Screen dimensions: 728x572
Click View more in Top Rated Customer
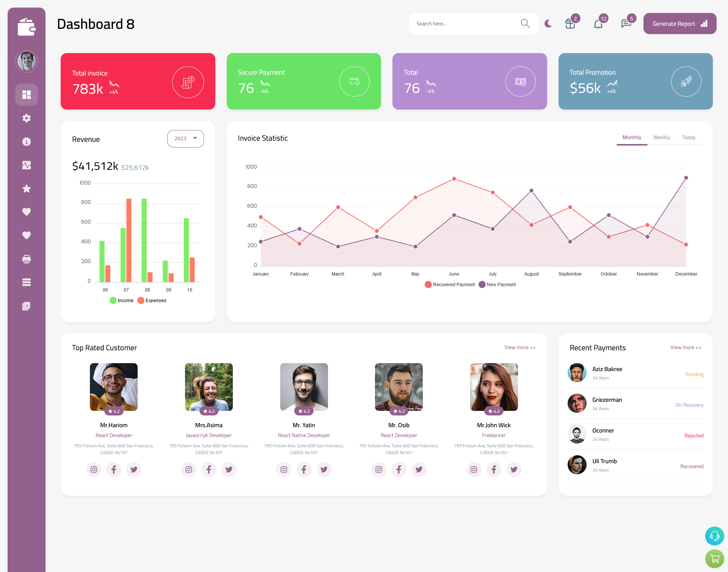519,348
